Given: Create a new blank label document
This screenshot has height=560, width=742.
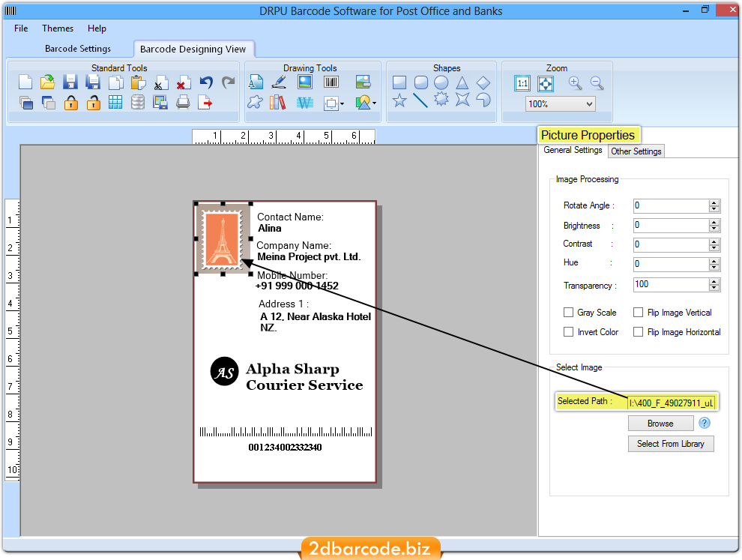Looking at the screenshot, I should point(25,82).
